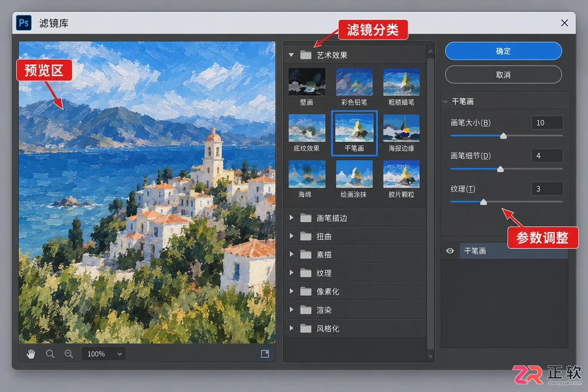Click the filter list scroll down arrow
The image size is (588, 392).
[430, 356]
